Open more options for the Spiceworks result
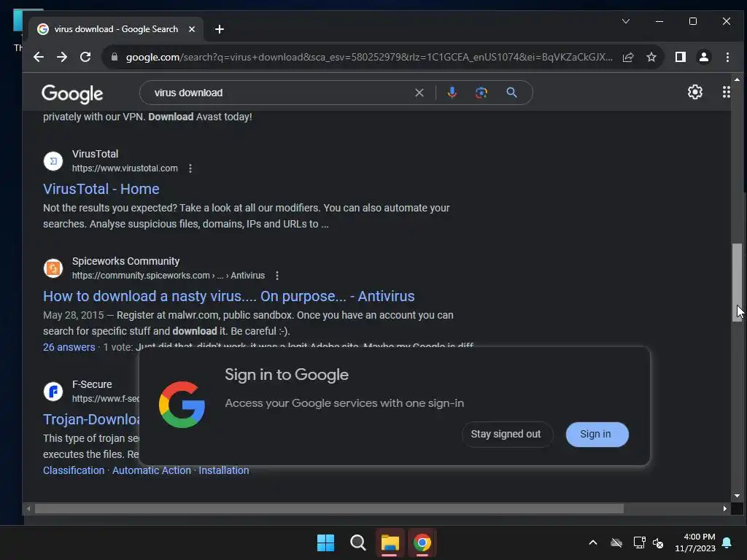The image size is (747, 560). click(276, 275)
